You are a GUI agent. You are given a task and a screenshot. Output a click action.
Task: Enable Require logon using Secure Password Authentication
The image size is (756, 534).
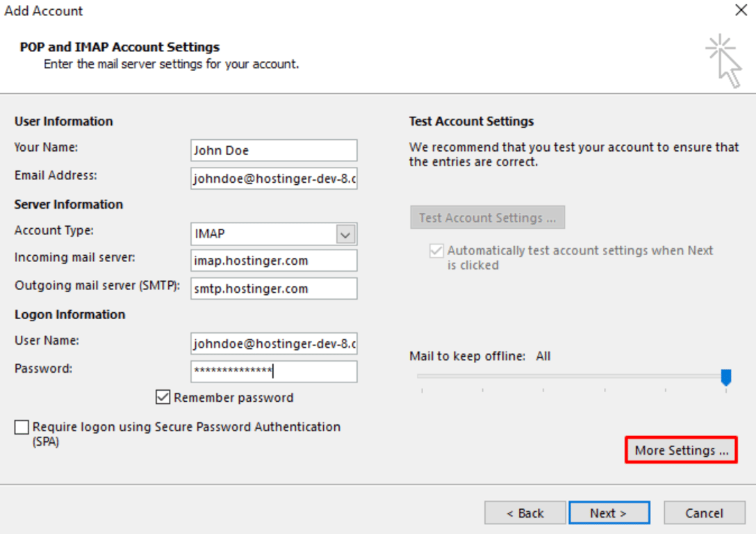[x=22, y=427]
